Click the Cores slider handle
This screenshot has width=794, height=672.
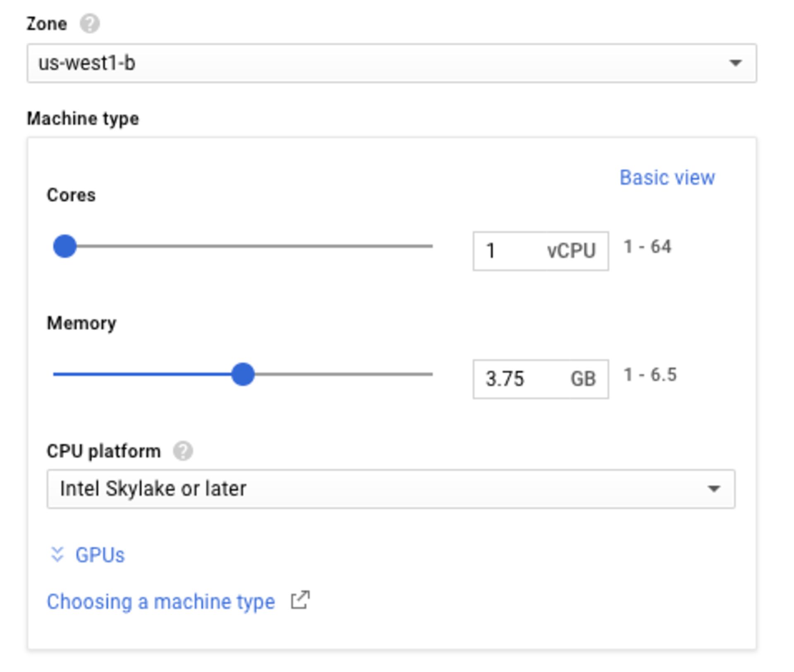(65, 247)
